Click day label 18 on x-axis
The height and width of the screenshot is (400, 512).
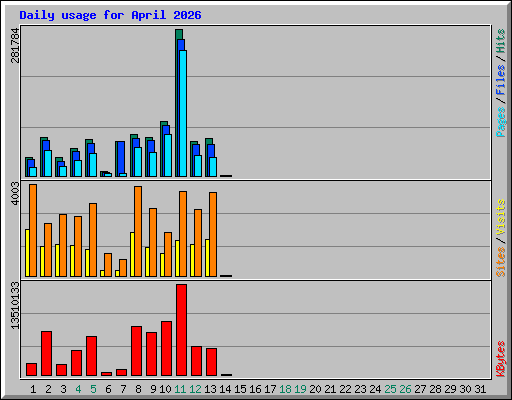pyautogui.click(x=285, y=389)
